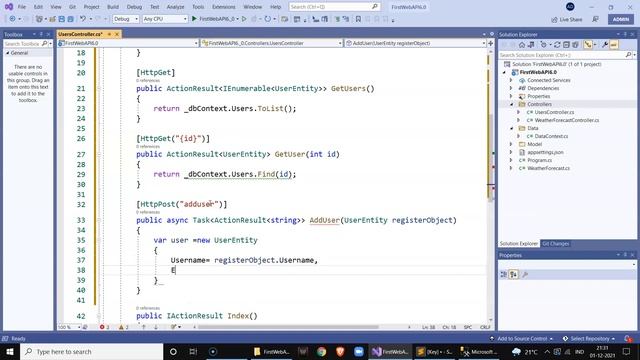Screen dimensions: 640x360
Task: Click Start Without Debugging outline arrow
Action: pos(244,19)
